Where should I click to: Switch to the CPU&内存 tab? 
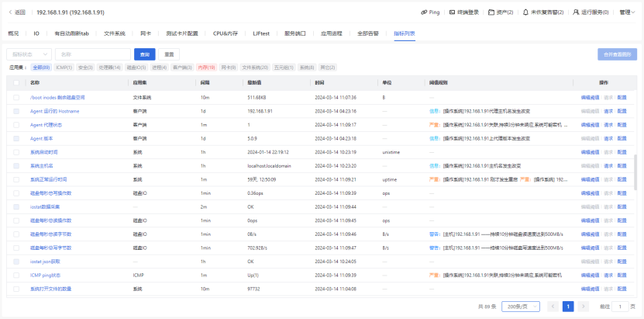click(226, 34)
